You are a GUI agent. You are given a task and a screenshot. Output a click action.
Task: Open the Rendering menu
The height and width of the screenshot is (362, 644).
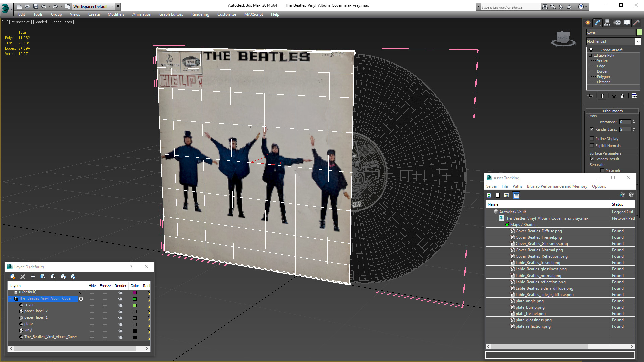(x=200, y=14)
